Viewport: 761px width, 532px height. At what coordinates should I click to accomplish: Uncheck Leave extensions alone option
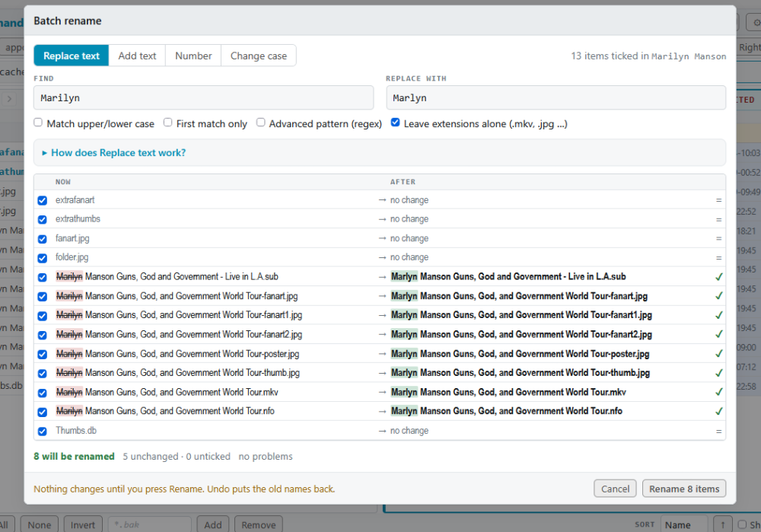coord(395,123)
